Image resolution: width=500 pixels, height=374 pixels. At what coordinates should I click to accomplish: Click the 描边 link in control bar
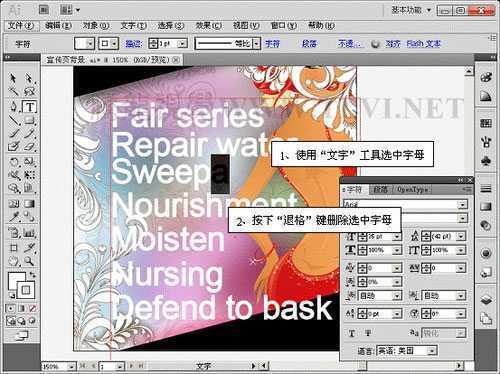pyautogui.click(x=133, y=44)
